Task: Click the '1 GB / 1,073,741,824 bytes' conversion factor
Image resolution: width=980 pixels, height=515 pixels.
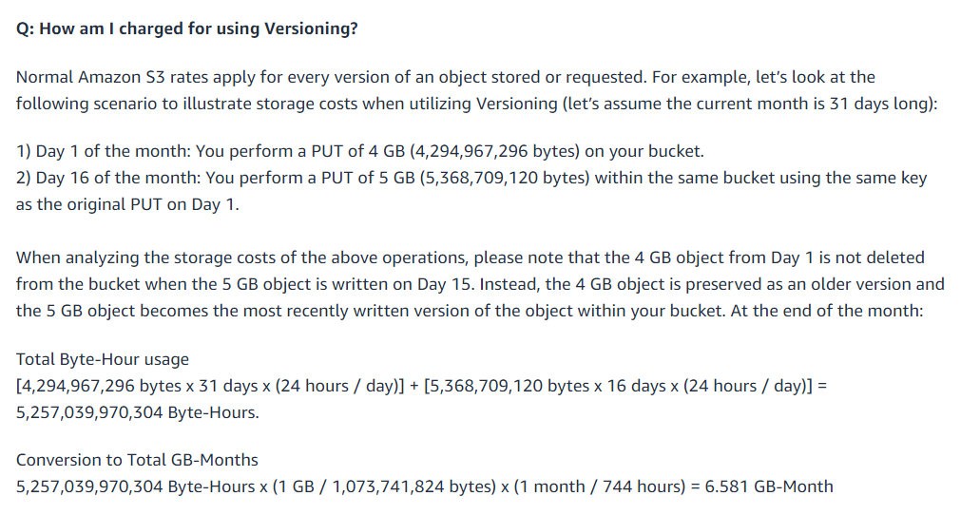Action: [384, 486]
